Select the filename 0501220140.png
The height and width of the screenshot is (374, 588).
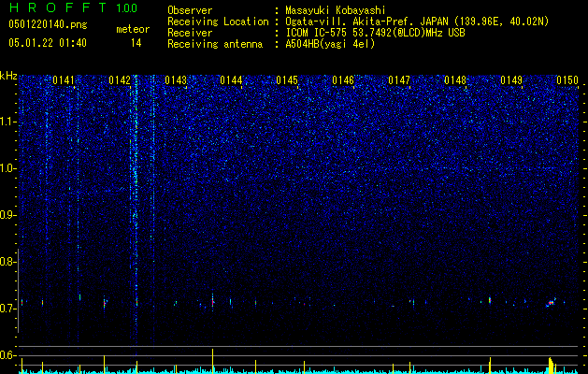click(x=48, y=25)
